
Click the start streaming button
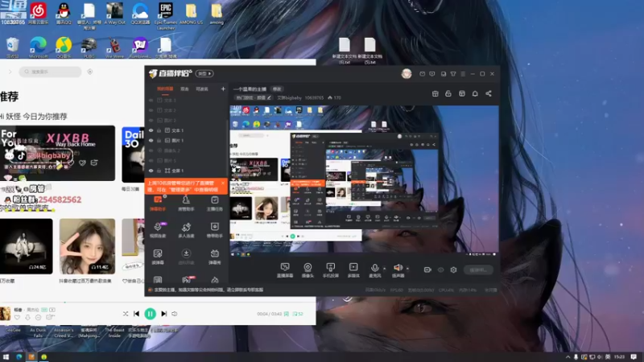click(478, 269)
